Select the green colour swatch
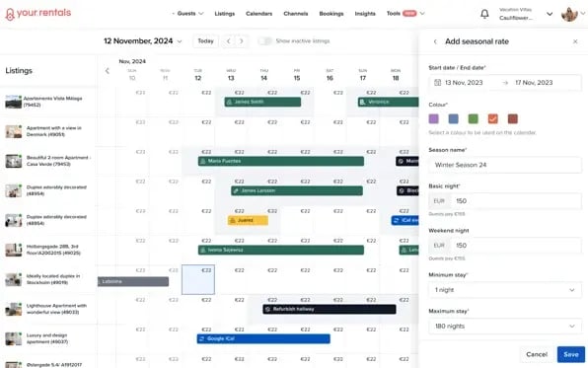This screenshot has width=588, height=368. pyautogui.click(x=474, y=119)
